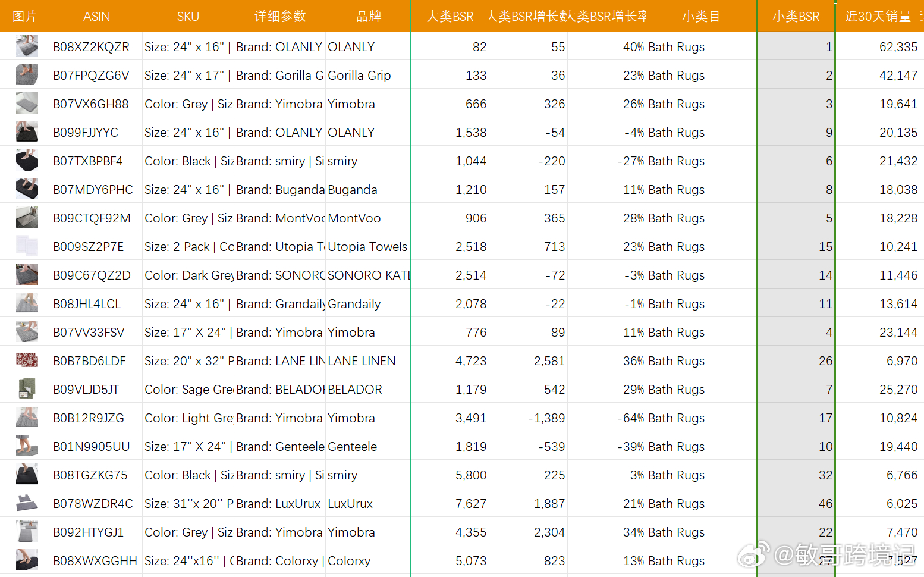Click the product image for B0B12R9JZG
Screen dimensions: 924x577
pos(27,418)
